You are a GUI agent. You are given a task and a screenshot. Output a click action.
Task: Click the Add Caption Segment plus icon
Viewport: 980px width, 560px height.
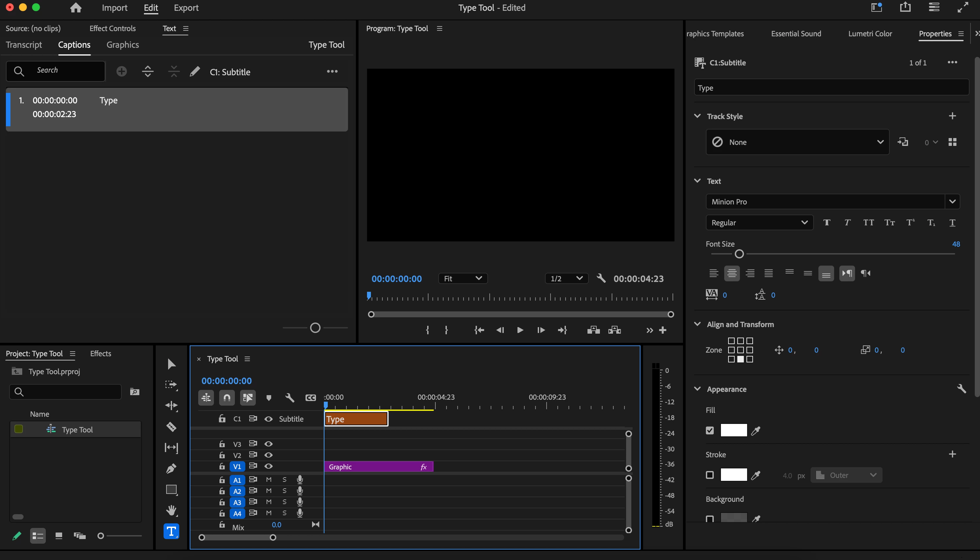click(x=122, y=72)
